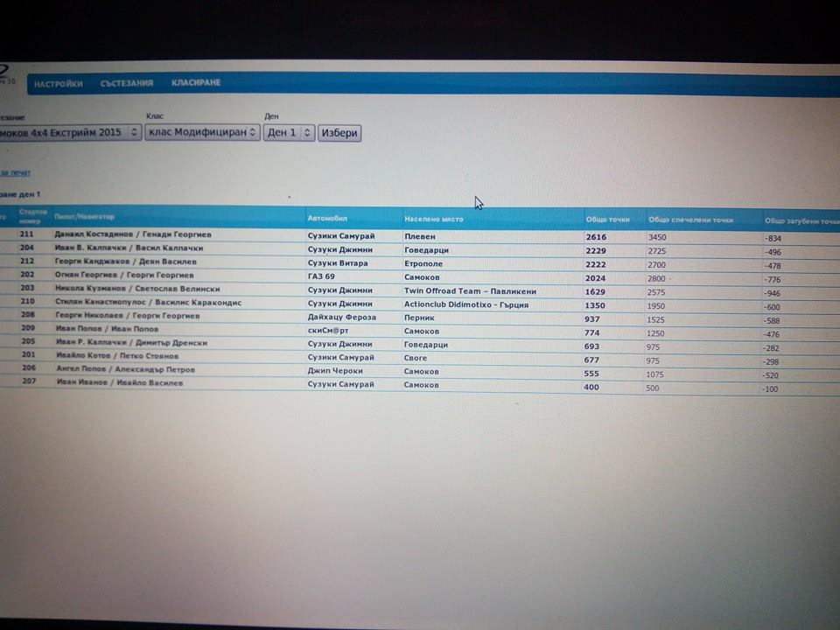
Task: Select row Огнян Георгиев / Георги Георгиев
Action: (420, 276)
